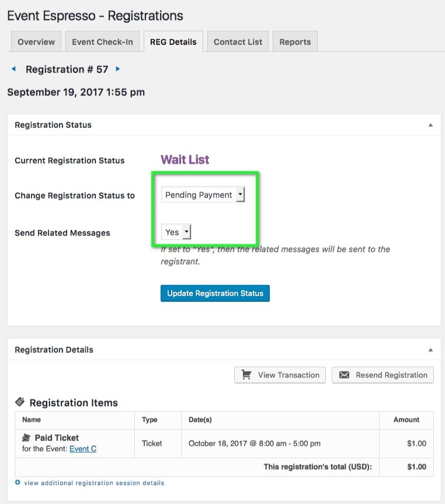Click the ticket icon beside Registration Items

(x=20, y=402)
